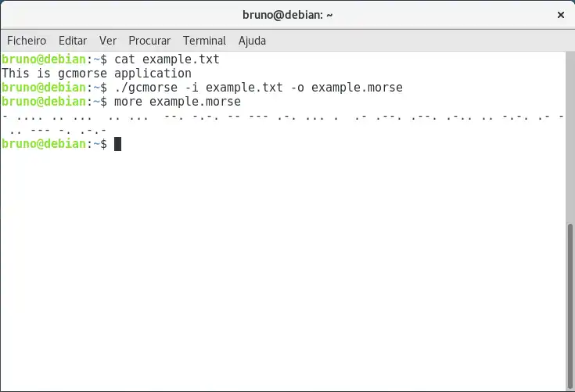Click the 'This is gcmorse application' output line
Screen dimensions: 575x392
coord(96,74)
